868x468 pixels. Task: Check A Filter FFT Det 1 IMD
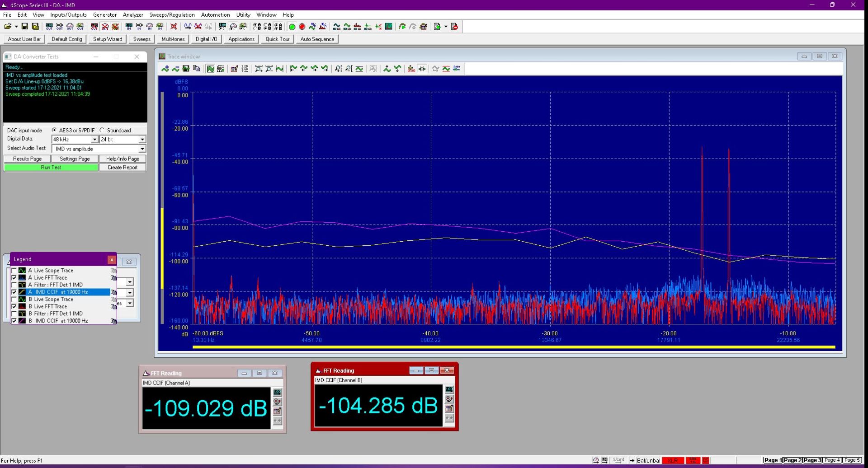coord(14,285)
